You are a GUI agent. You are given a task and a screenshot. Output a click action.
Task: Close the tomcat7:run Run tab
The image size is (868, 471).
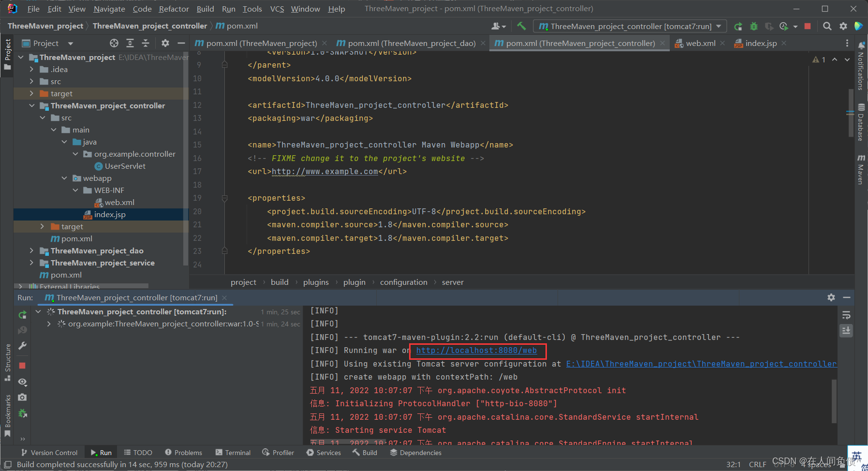point(224,298)
